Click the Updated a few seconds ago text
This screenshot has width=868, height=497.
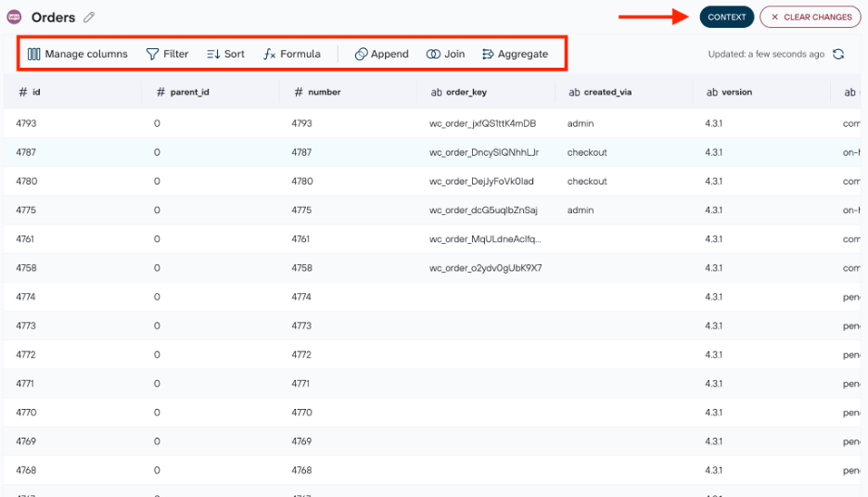point(766,54)
